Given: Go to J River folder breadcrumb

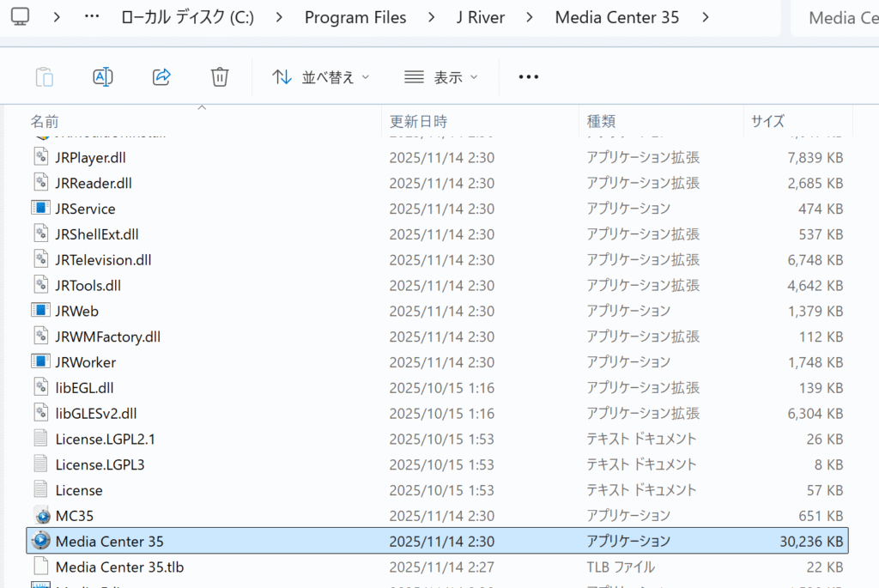Looking at the screenshot, I should (x=482, y=17).
